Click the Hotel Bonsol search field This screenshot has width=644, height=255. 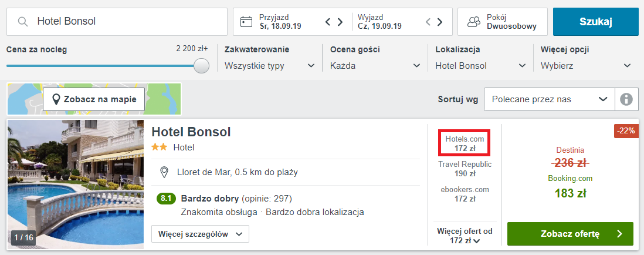117,22
